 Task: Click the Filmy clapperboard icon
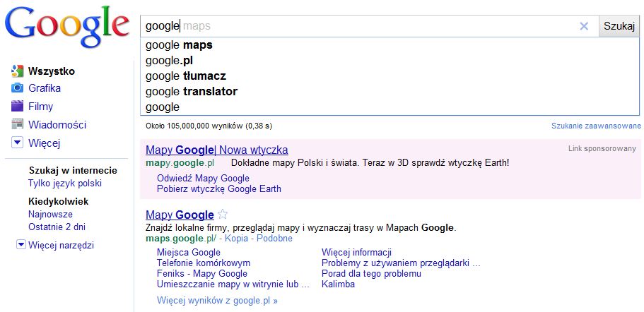click(x=17, y=106)
